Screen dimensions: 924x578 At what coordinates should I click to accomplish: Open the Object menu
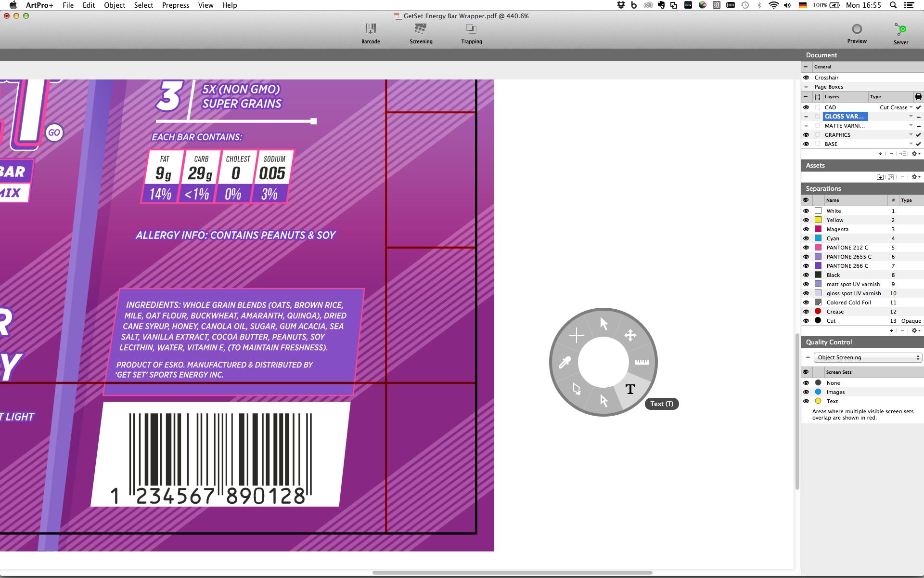pyautogui.click(x=115, y=5)
